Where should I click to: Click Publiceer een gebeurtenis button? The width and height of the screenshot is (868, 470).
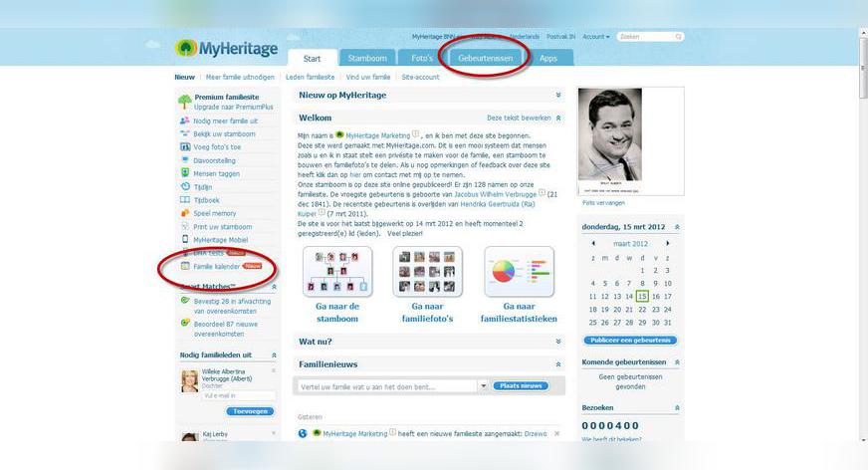click(630, 340)
